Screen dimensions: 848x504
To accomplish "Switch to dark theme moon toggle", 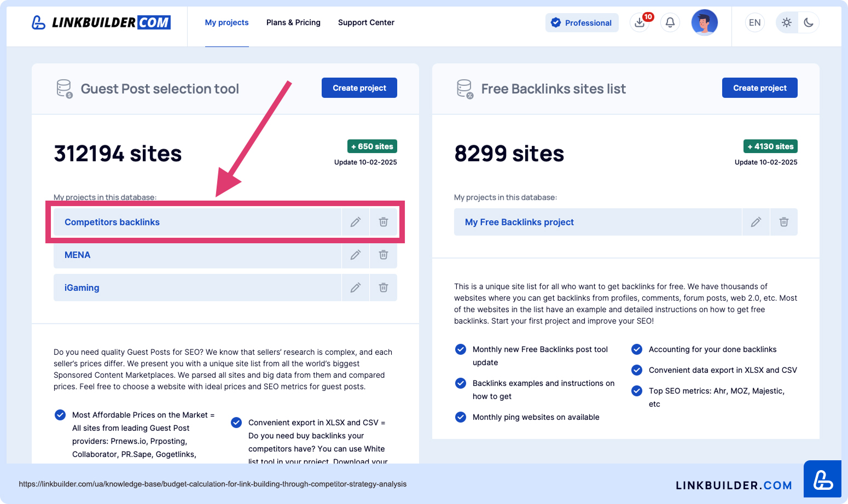I will point(809,23).
